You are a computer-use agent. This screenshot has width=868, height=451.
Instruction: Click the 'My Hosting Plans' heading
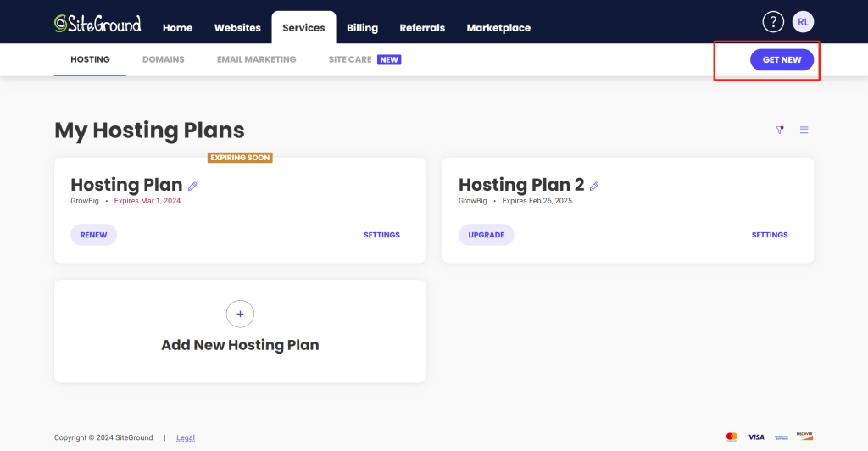tap(149, 131)
